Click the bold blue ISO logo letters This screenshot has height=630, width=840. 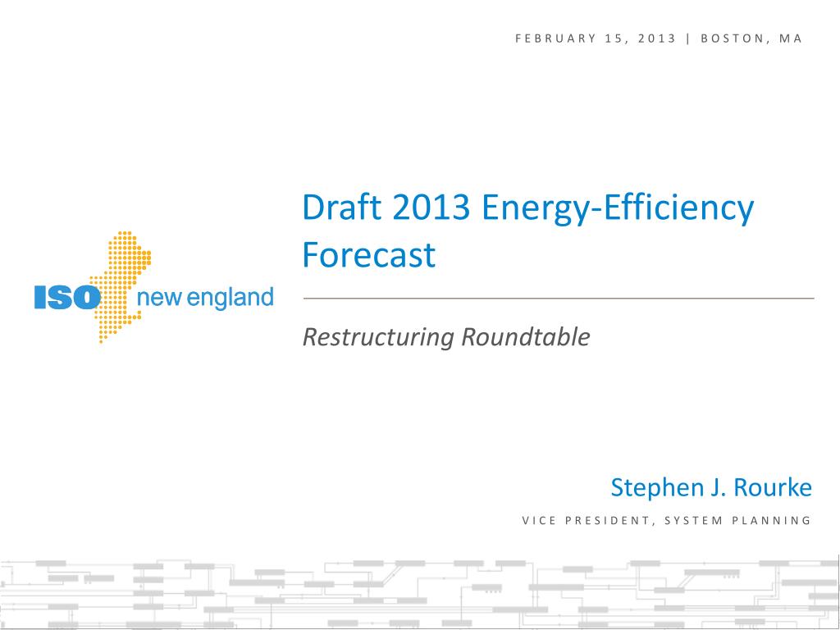[x=67, y=297]
